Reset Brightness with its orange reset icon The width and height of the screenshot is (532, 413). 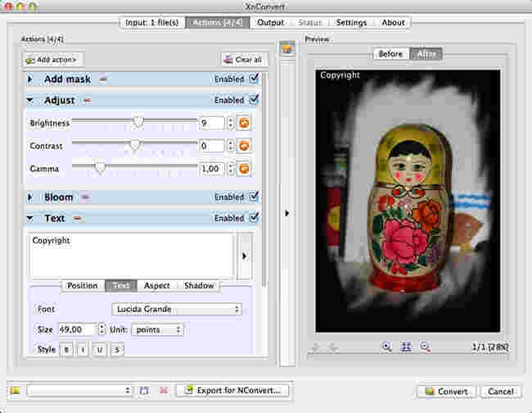pyautogui.click(x=244, y=123)
